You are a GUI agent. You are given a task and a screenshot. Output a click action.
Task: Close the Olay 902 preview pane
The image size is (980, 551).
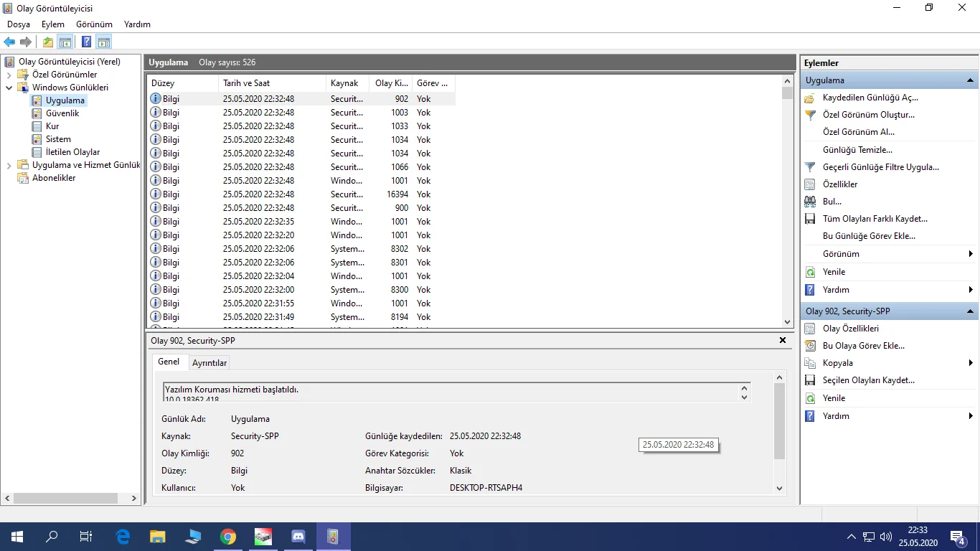783,340
